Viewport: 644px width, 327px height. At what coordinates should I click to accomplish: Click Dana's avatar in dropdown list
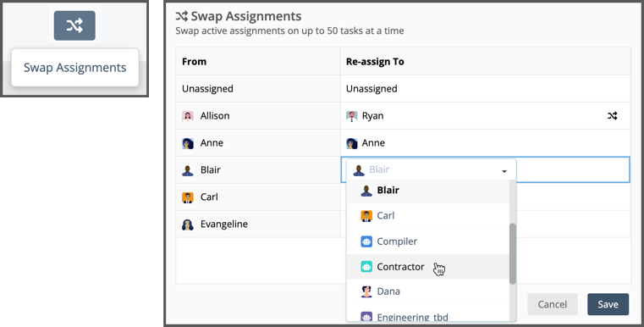[366, 291]
